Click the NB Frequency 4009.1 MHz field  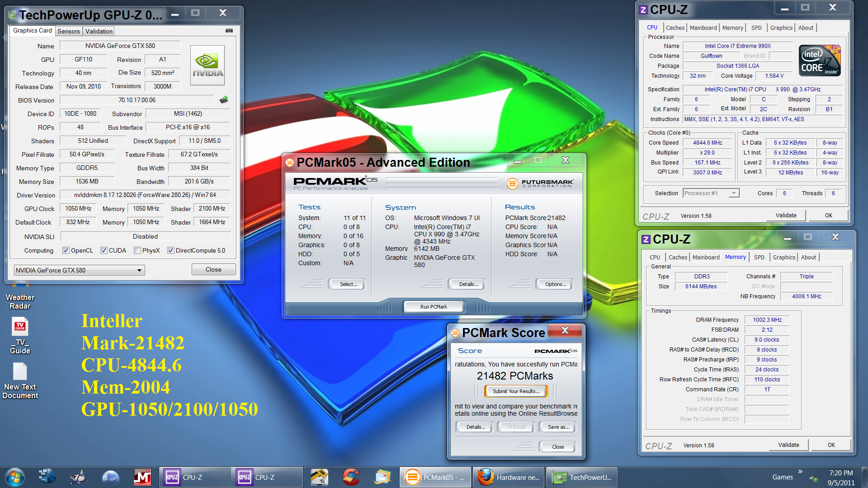click(x=806, y=296)
